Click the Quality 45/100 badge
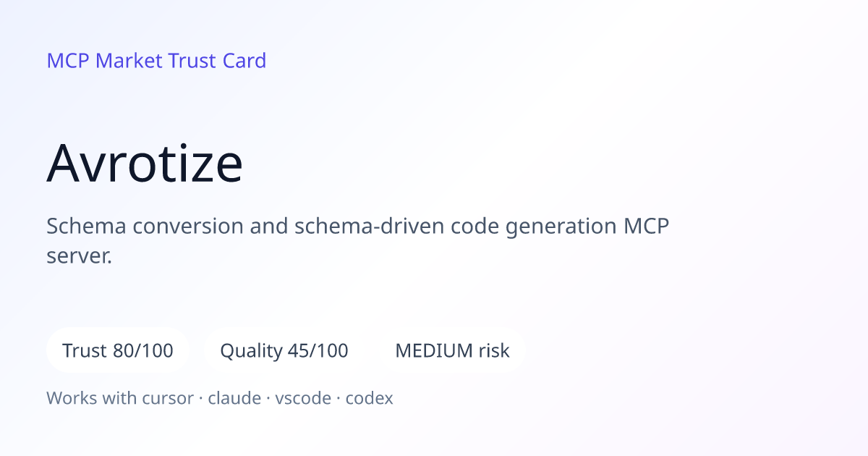Viewport: 868px width, 456px height. [x=284, y=350]
